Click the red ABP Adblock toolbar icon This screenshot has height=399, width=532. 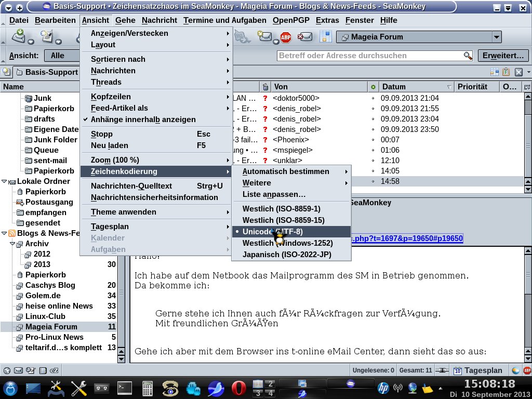tap(286, 37)
